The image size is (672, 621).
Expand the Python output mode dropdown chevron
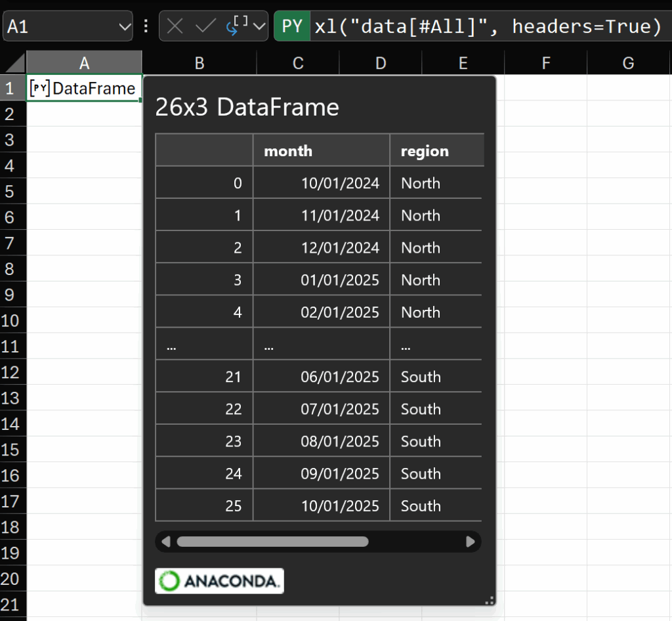259,26
